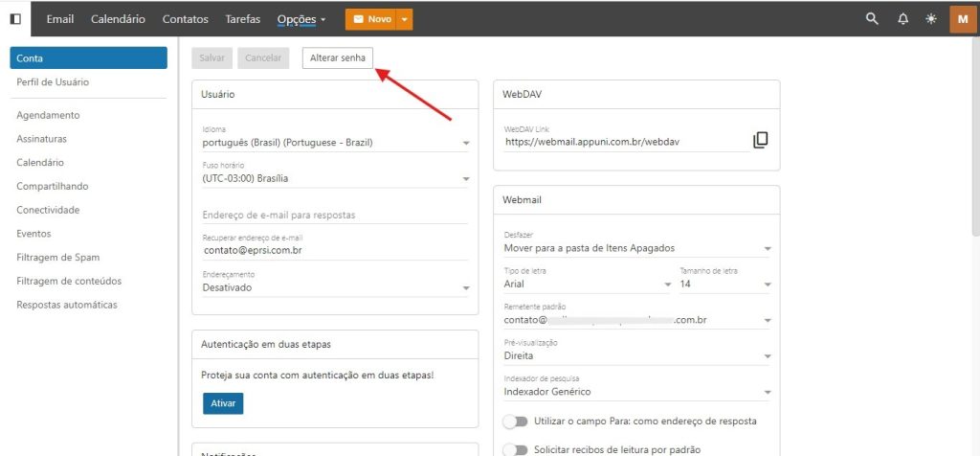
Task: Open the Idioma language dropdown
Action: 335,143
